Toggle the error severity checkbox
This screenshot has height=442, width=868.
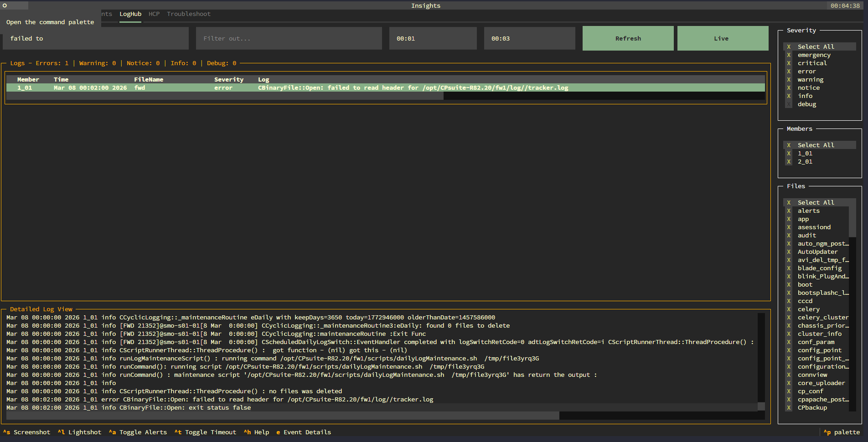click(x=789, y=72)
